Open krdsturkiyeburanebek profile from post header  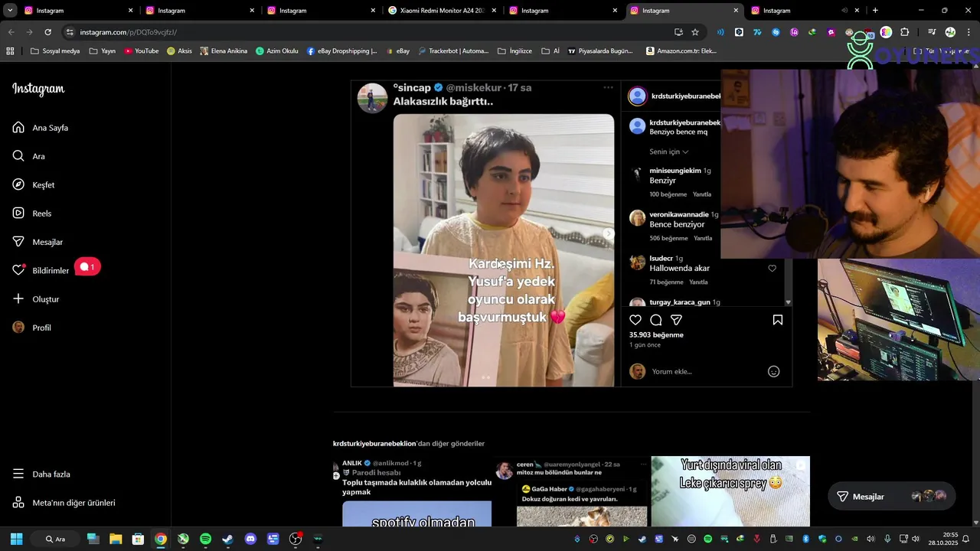(x=685, y=96)
